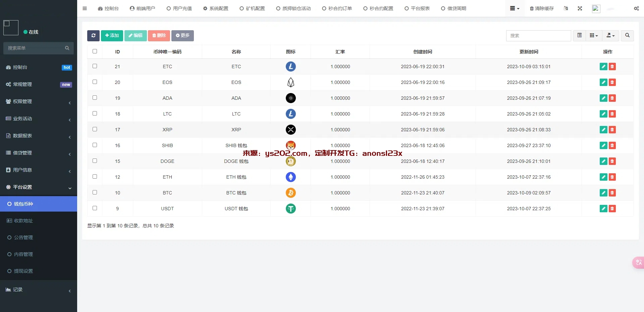The width and height of the screenshot is (644, 312).
Task: Click the search magnifier button right of toolbar
Action: point(627,36)
